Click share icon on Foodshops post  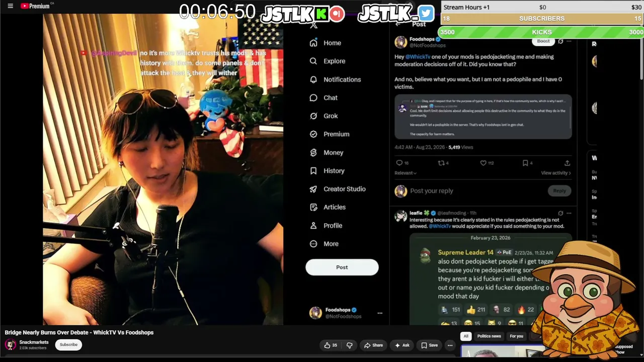567,163
